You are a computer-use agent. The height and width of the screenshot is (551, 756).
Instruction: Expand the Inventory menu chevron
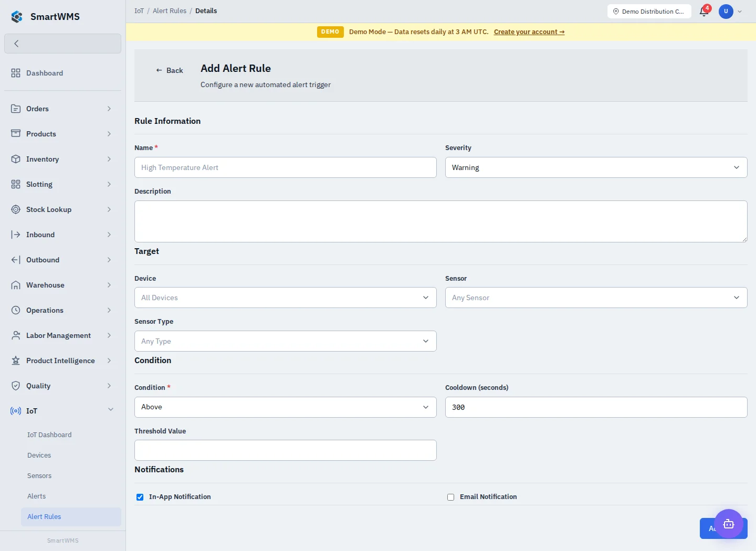[109, 159]
